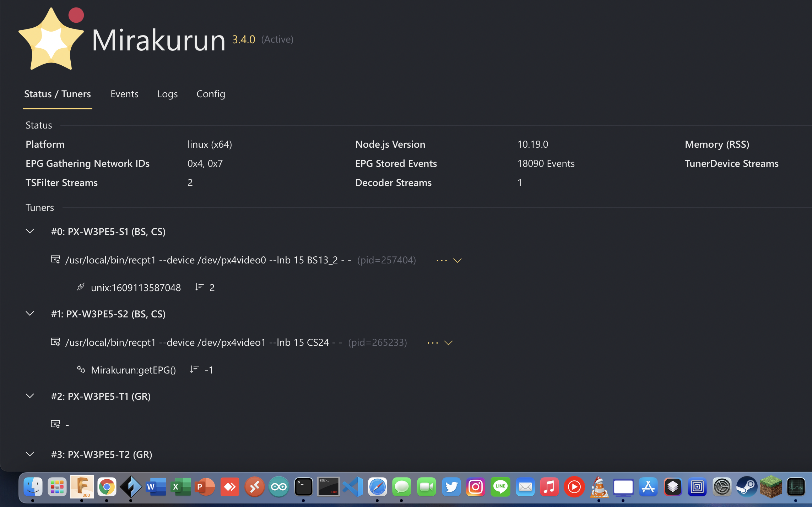Click the (Active) status label
Image resolution: width=812 pixels, height=507 pixels.
point(277,39)
